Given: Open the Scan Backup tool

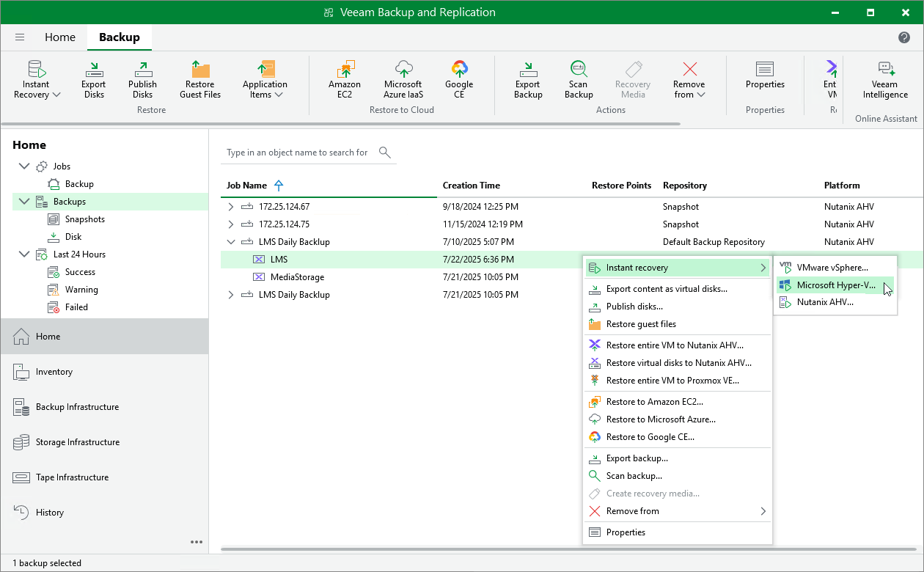Looking at the screenshot, I should 578,77.
